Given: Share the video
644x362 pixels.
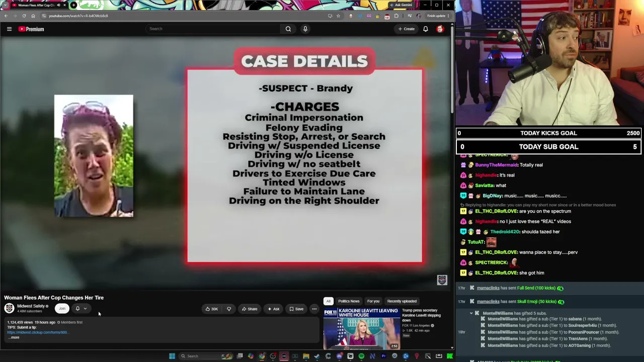Looking at the screenshot, I should [249, 309].
